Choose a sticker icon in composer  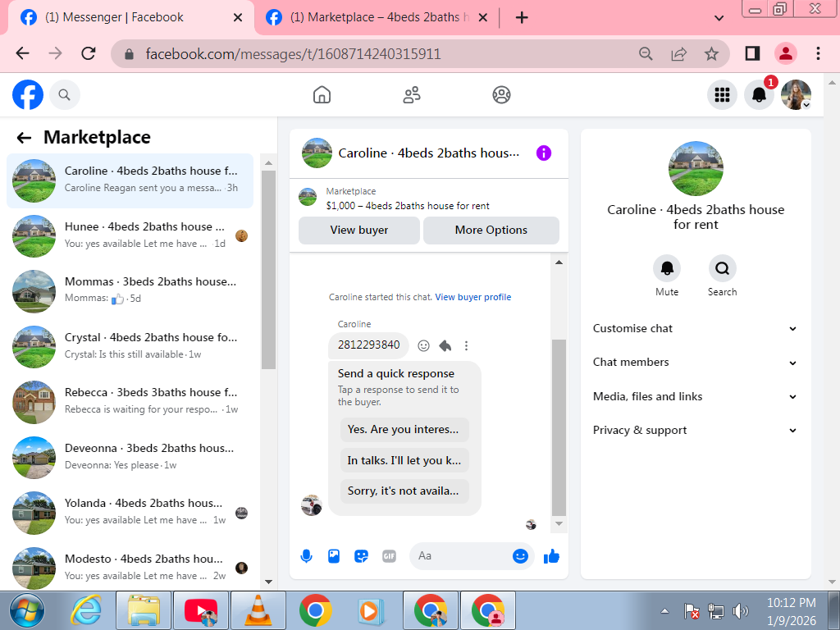pos(362,556)
